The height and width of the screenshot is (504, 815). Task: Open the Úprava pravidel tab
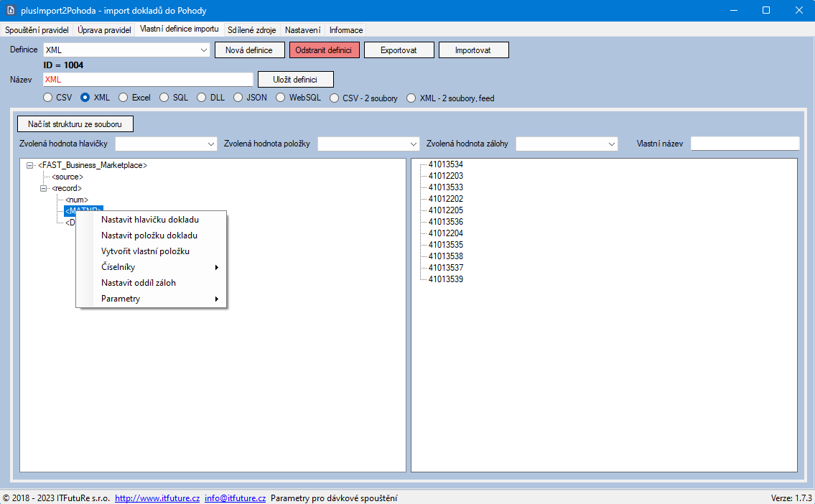(x=104, y=30)
